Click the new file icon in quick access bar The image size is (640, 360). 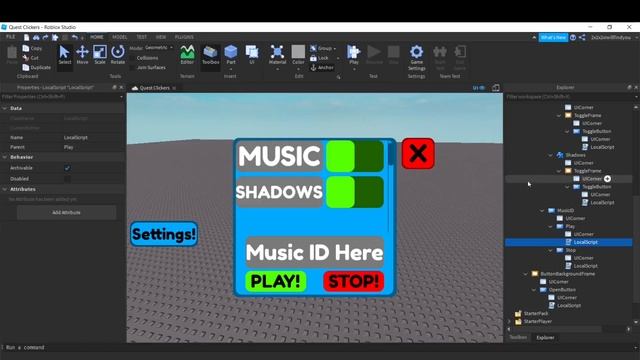pyautogui.click(x=27, y=37)
